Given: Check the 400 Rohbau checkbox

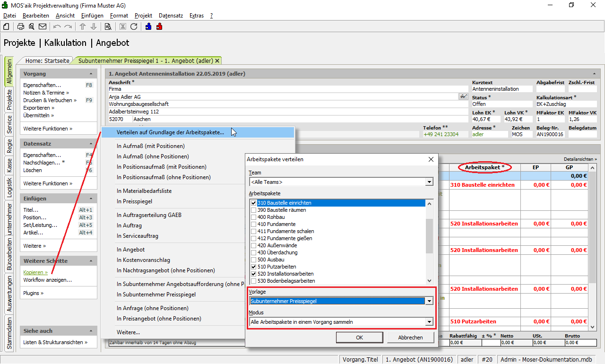Looking at the screenshot, I should (x=253, y=217).
